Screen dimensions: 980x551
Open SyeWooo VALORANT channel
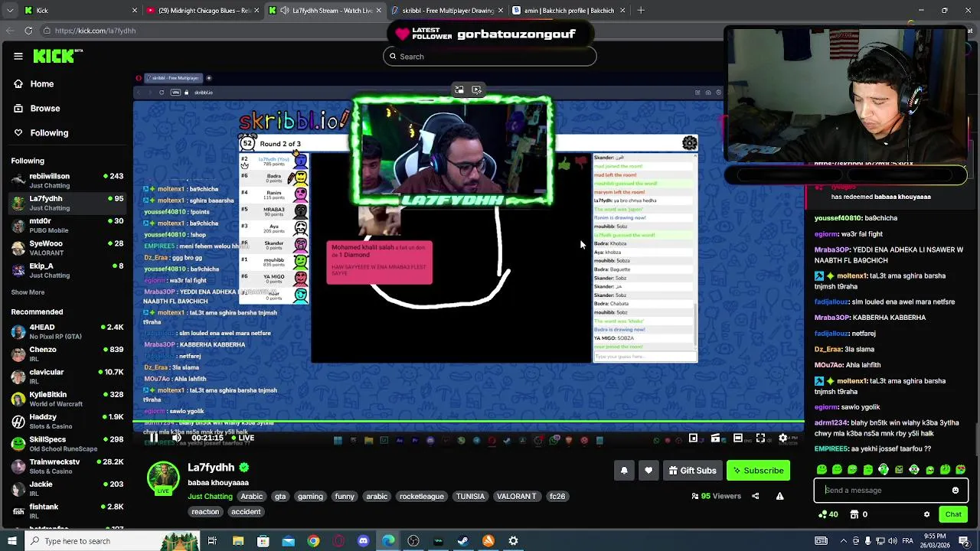[67, 248]
